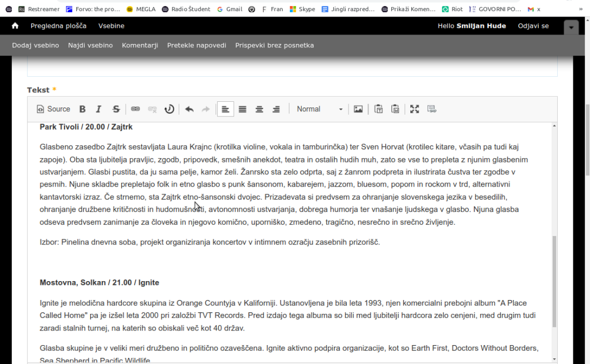Toggle Source view in the editor
The image size is (590, 364).
click(53, 109)
